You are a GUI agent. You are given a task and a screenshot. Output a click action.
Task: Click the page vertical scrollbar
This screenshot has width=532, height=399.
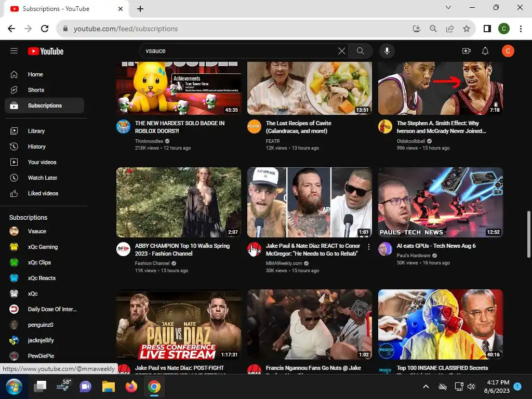[528, 234]
